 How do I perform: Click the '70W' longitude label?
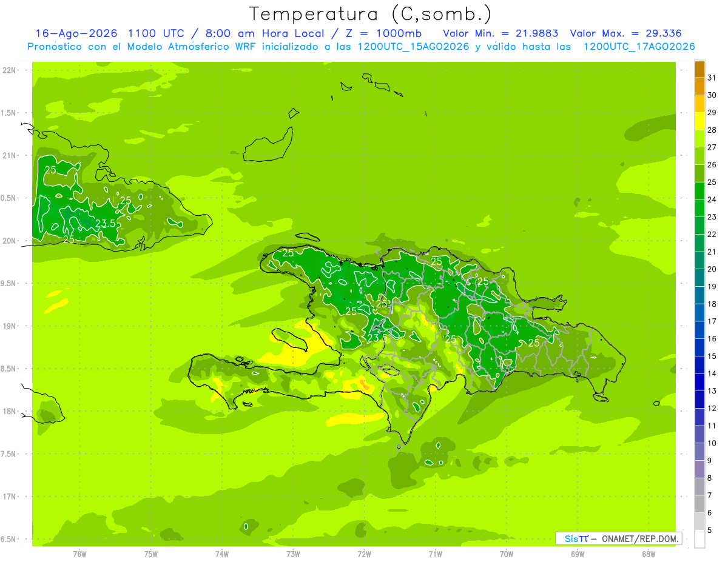click(x=507, y=554)
